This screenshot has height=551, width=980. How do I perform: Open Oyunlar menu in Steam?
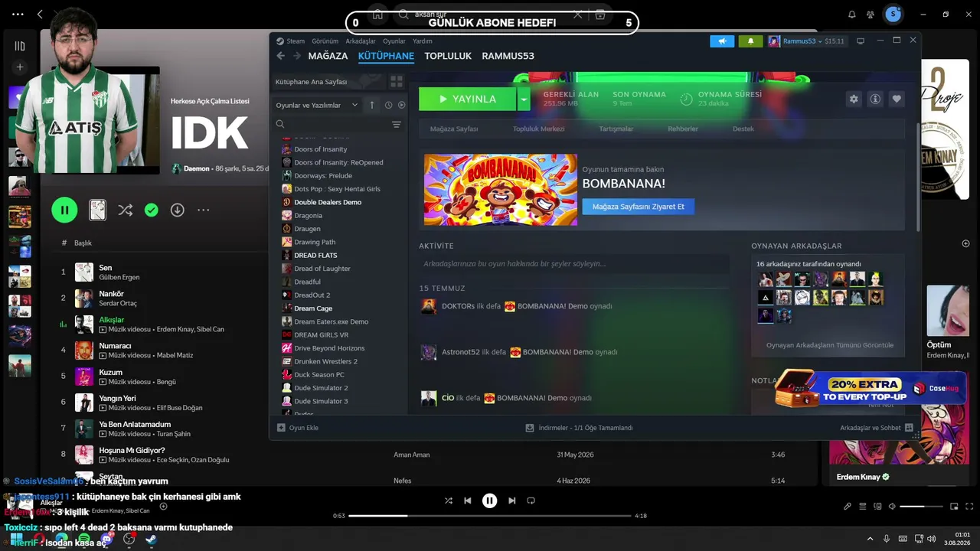(x=394, y=41)
